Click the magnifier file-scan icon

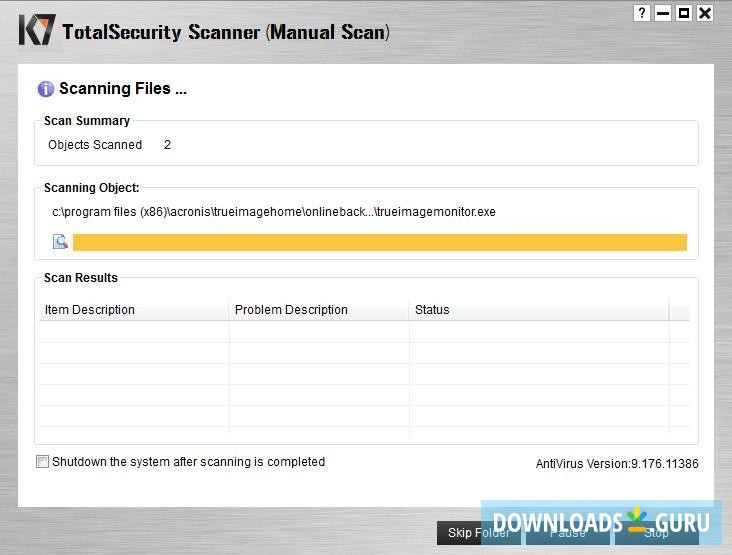pos(60,241)
